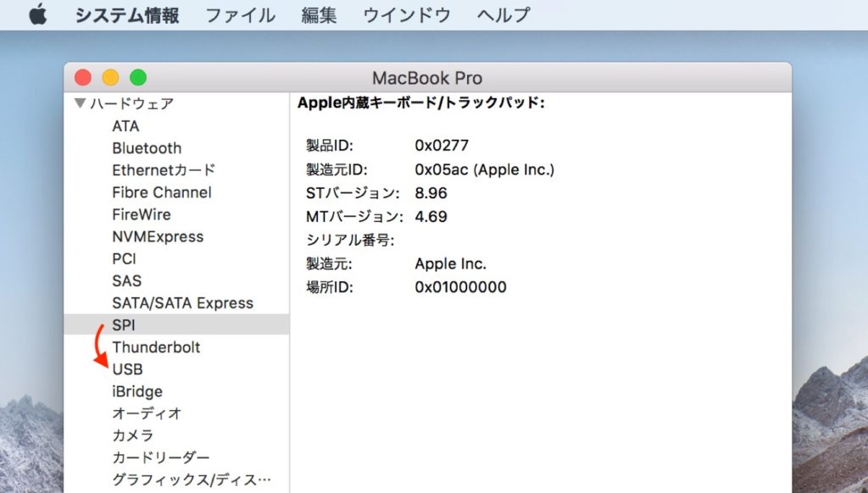Select グラフィックス/ディスプレイ in the sidebar

click(x=191, y=479)
